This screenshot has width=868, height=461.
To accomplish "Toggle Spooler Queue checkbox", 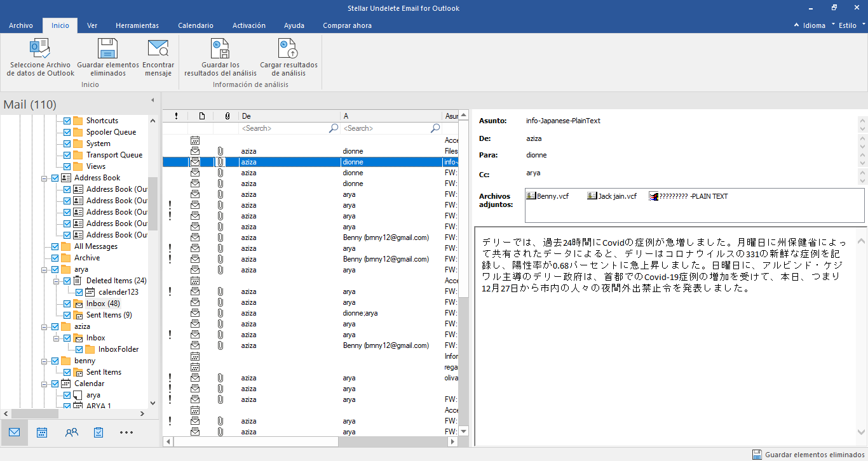I will click(x=67, y=132).
